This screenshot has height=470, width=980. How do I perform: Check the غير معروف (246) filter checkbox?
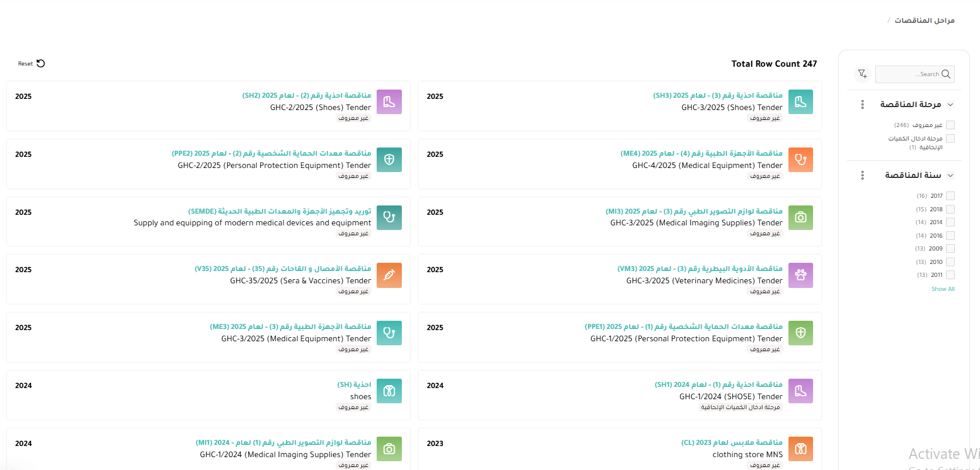[x=950, y=125]
